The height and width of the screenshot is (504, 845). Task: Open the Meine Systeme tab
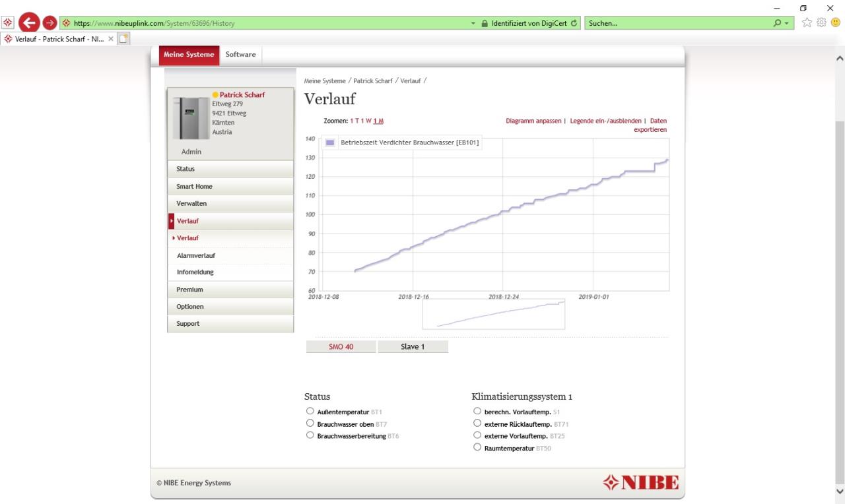pyautogui.click(x=189, y=55)
